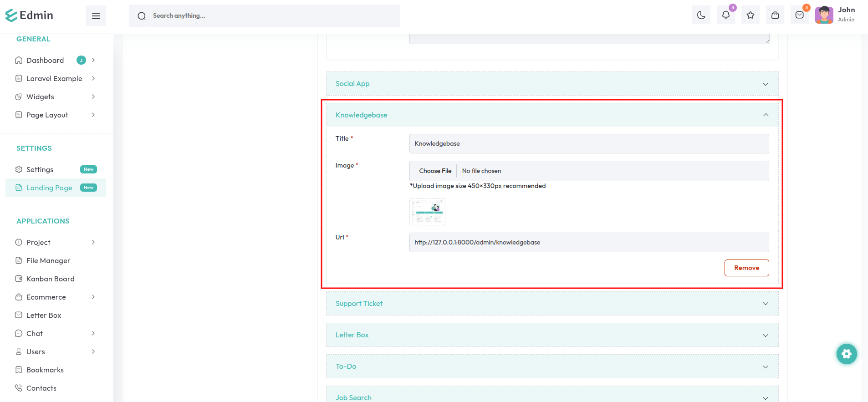The width and height of the screenshot is (868, 402).
Task: Toggle dark mode with the moon icon
Action: (x=701, y=15)
